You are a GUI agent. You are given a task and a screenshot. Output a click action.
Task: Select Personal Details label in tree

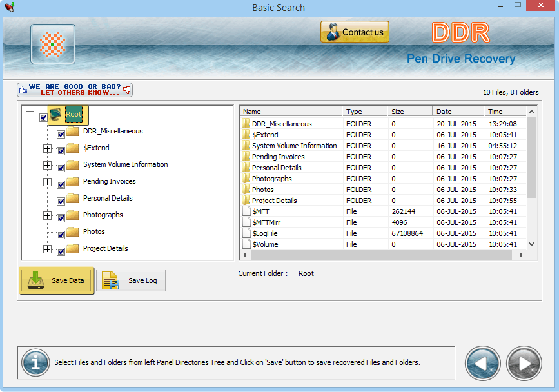(x=108, y=198)
